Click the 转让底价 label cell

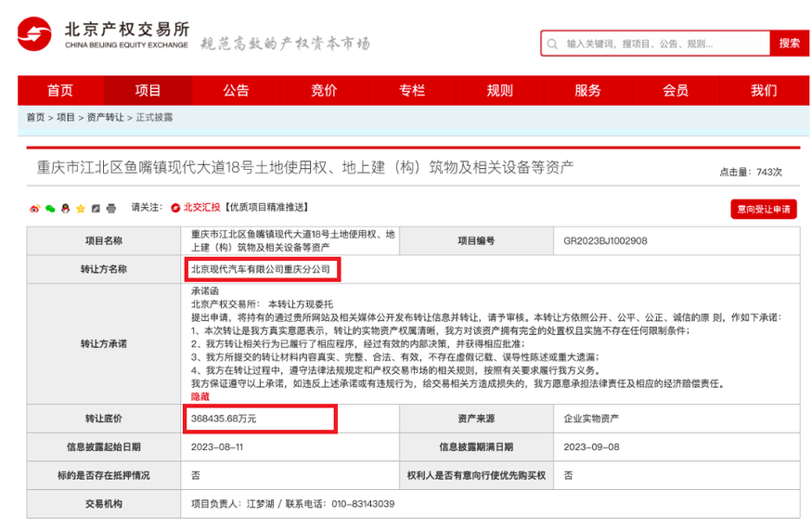tap(104, 419)
